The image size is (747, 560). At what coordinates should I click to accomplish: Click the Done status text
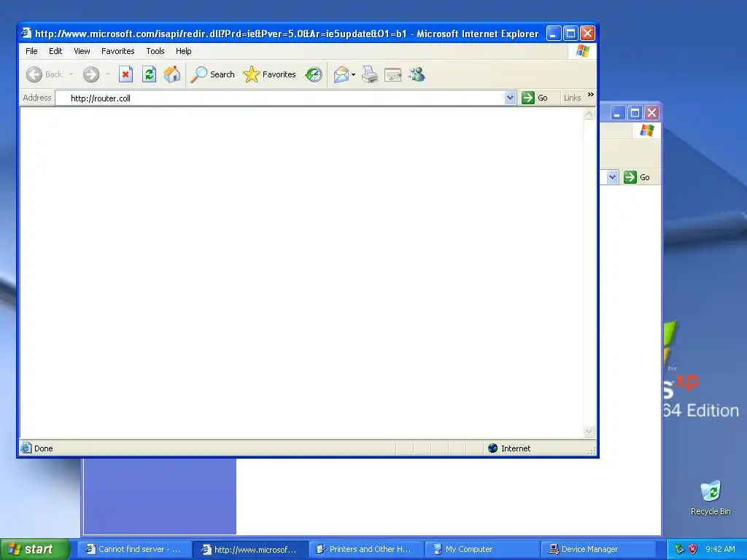43,448
